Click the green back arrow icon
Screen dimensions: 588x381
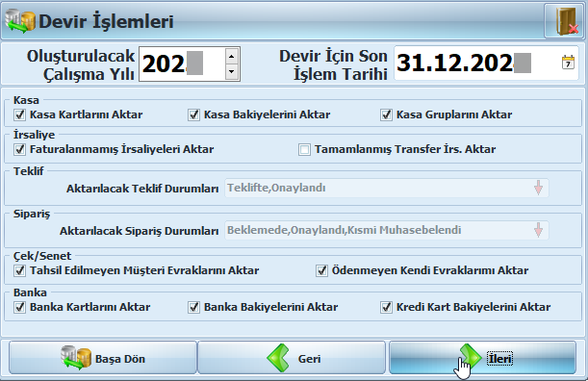(278, 358)
